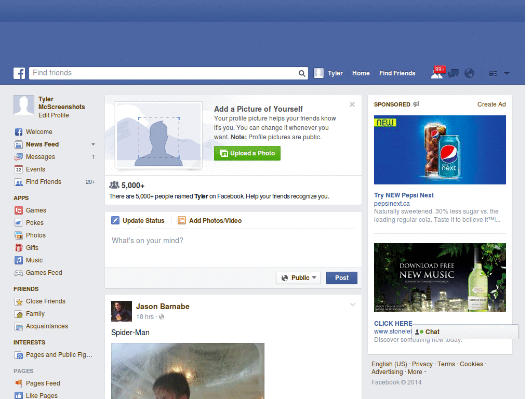
Task: Click the Photos app icon
Action: 19,235
